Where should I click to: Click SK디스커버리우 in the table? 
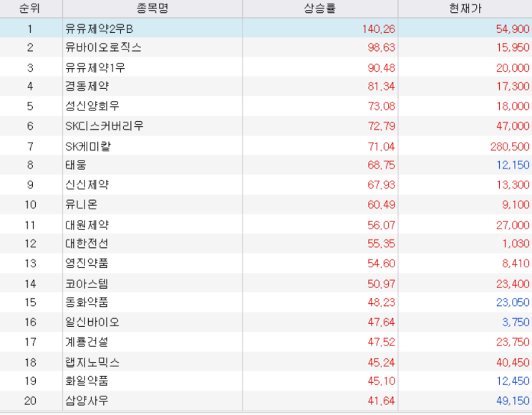click(x=105, y=125)
